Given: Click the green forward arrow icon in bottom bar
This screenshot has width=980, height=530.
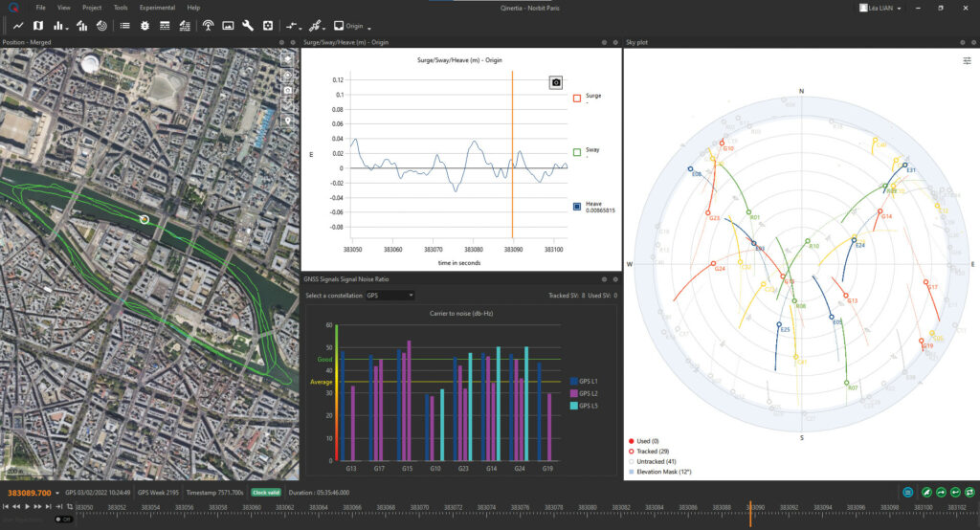Looking at the screenshot, I should 942,493.
